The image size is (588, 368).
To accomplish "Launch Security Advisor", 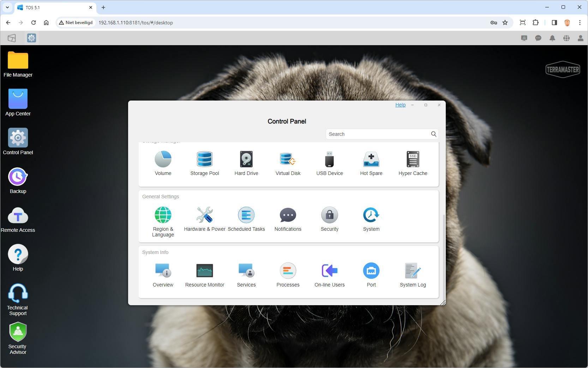I will (18, 338).
